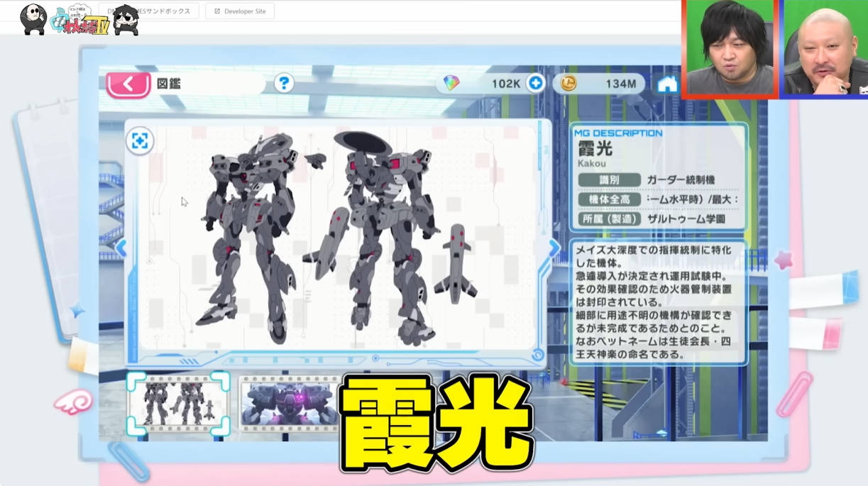This screenshot has height=486, width=868.
Task: Open the サンドボックス browser tab
Action: click(148, 11)
